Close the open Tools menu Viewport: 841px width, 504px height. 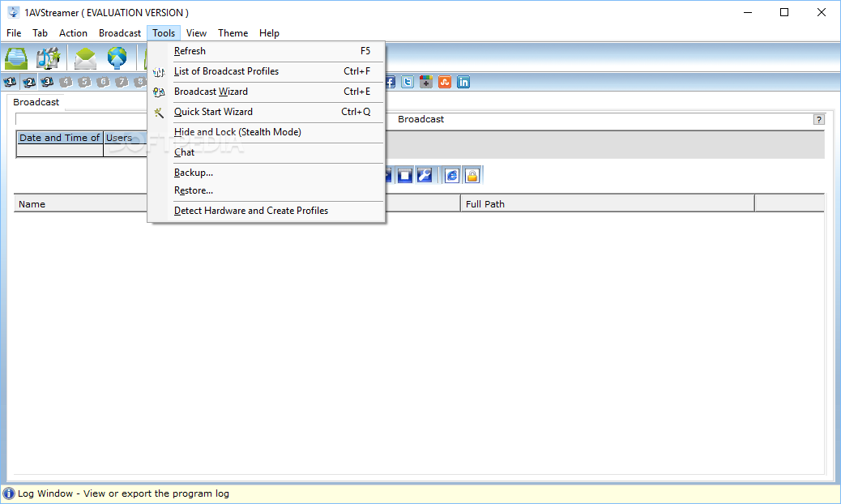164,33
